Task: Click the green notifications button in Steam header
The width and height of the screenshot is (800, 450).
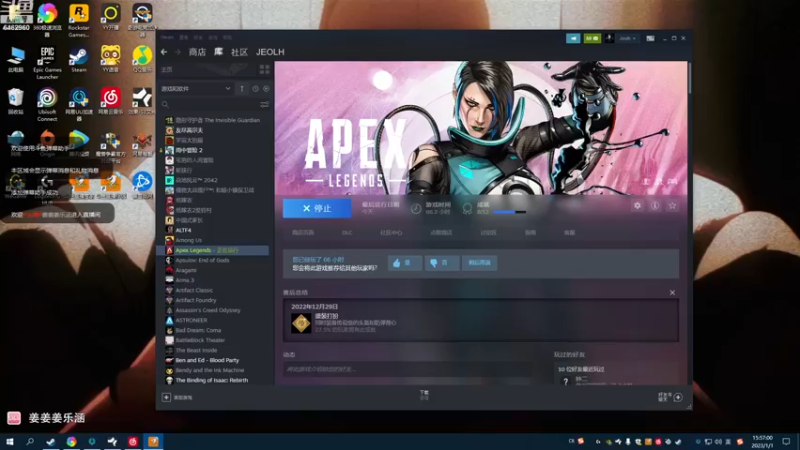Action: click(x=592, y=38)
